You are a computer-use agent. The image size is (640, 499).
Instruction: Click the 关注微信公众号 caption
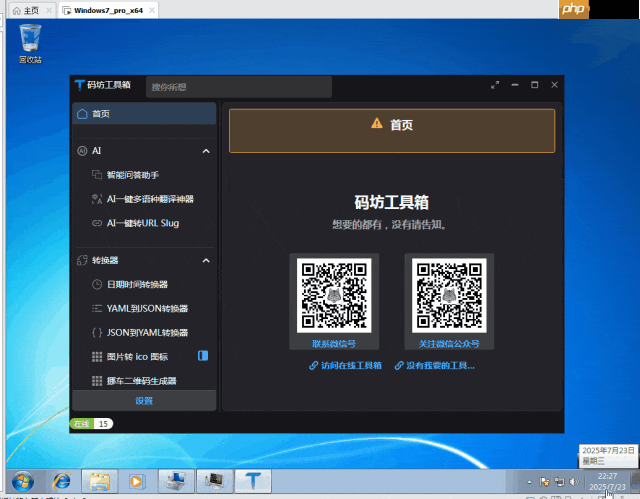(449, 344)
